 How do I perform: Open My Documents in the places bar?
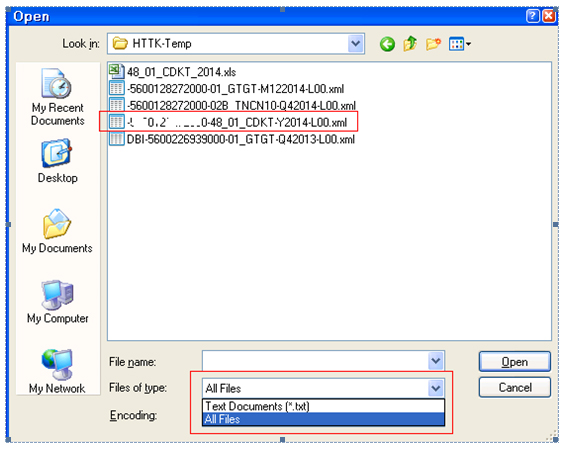click(x=57, y=232)
